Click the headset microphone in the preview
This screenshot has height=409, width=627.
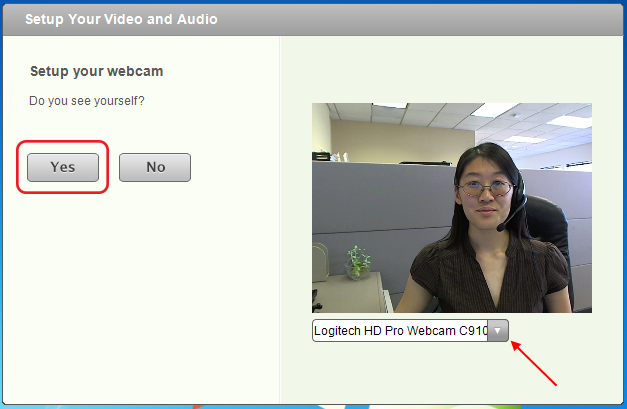[514, 212]
